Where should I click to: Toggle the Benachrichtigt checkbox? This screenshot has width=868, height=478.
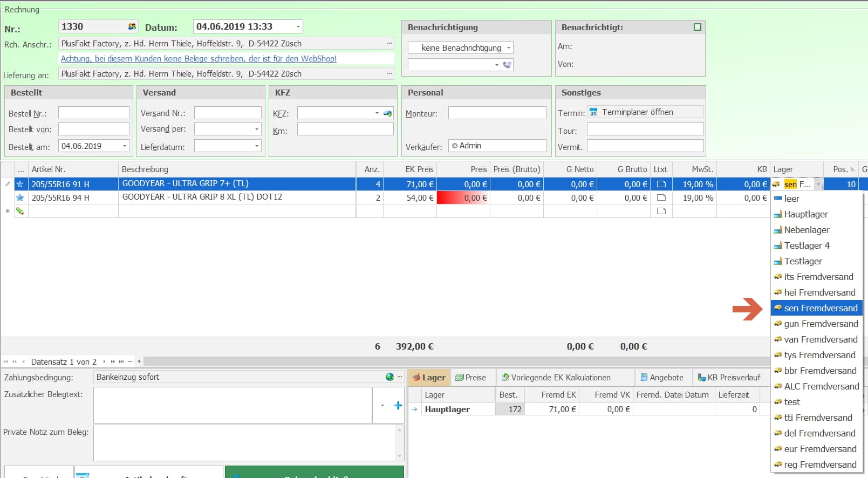[698, 27]
